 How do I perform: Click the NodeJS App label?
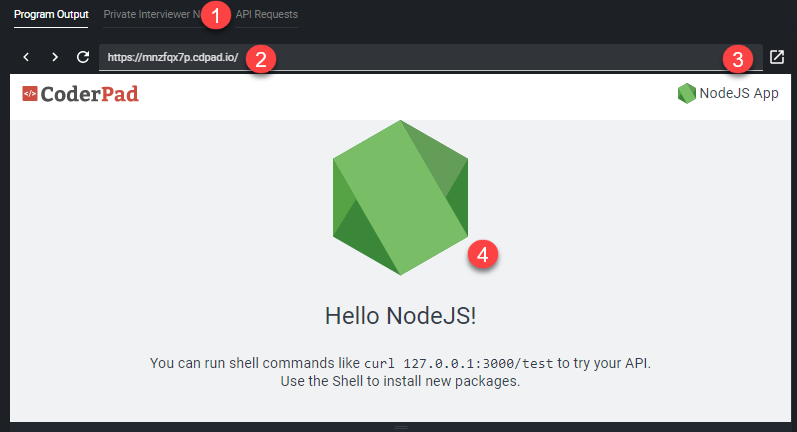point(739,94)
